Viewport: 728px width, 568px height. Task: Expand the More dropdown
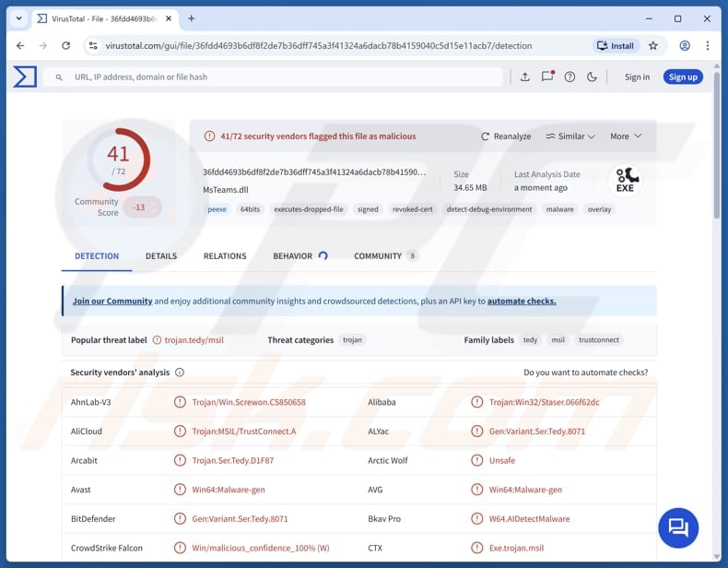point(626,136)
